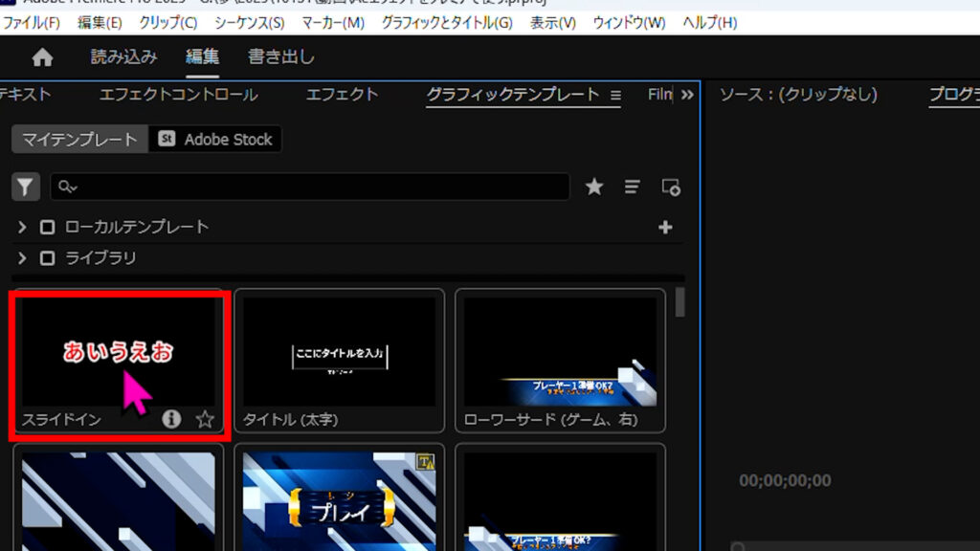Screen dimensions: 980x551
Task: Click the Home icon
Action: [42, 57]
